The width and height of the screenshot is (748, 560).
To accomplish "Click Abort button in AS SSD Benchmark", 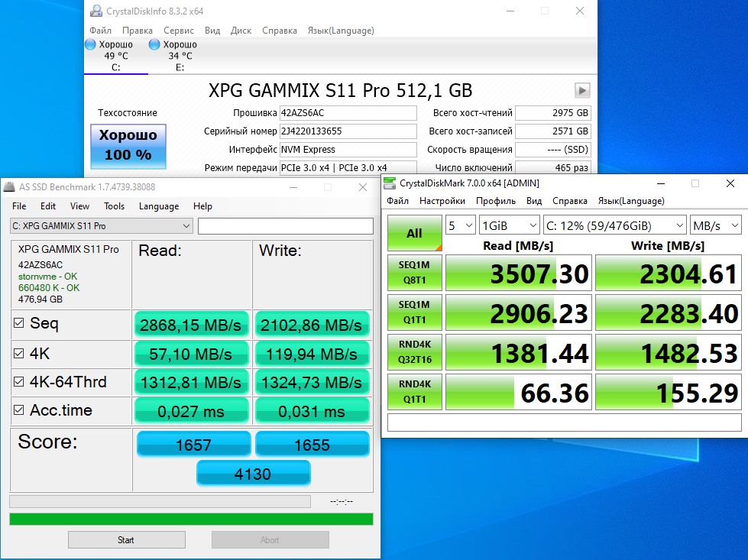I will coord(270,539).
